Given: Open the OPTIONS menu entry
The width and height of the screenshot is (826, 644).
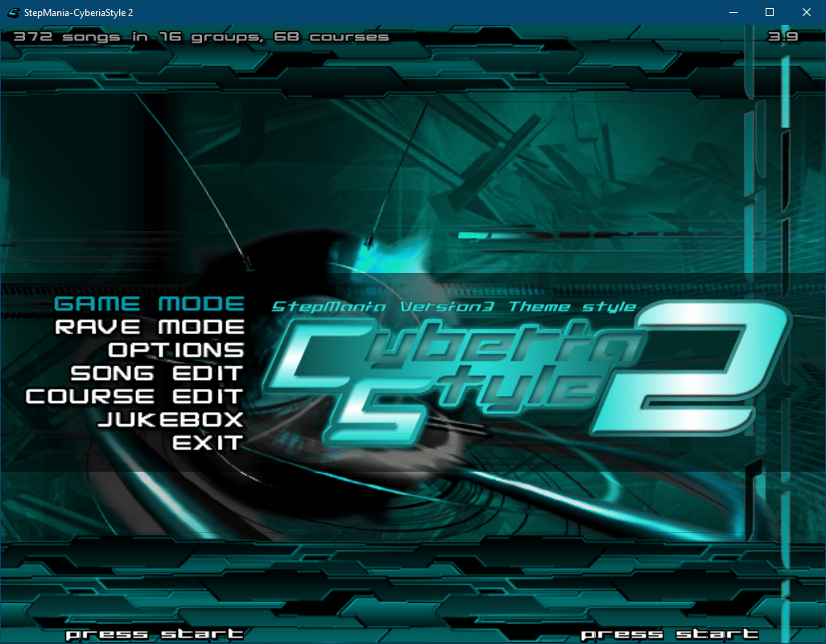Looking at the screenshot, I should 176,350.
